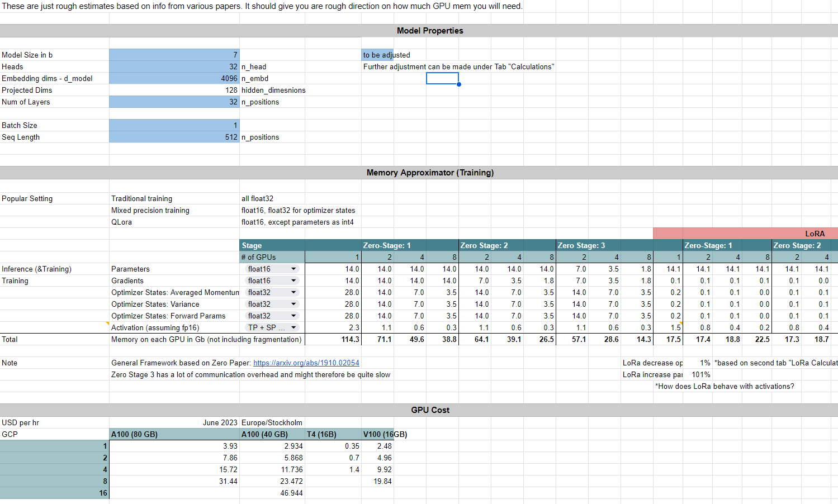Image resolution: width=838 pixels, height=504 pixels.
Task: Select the T4 price 0.35 cell
Action: pos(333,446)
